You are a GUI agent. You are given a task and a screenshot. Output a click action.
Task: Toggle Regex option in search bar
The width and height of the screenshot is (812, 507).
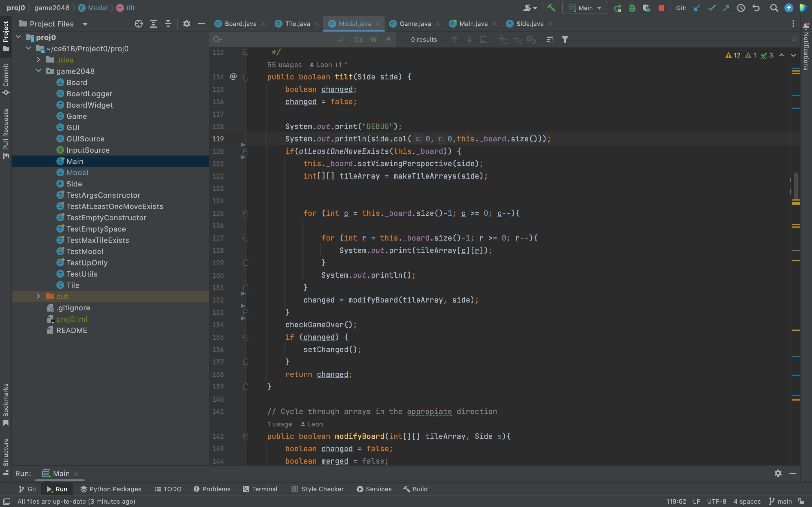pos(388,39)
